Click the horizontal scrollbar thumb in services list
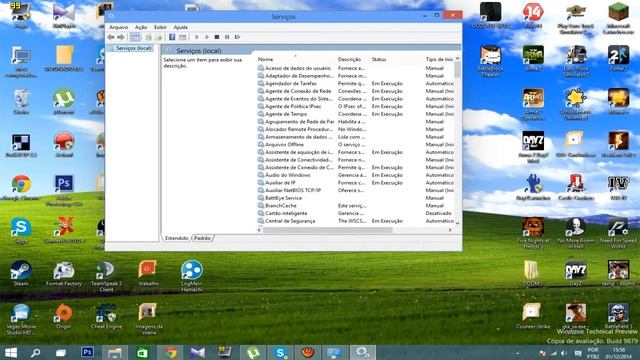The height and width of the screenshot is (360, 640). [328, 230]
